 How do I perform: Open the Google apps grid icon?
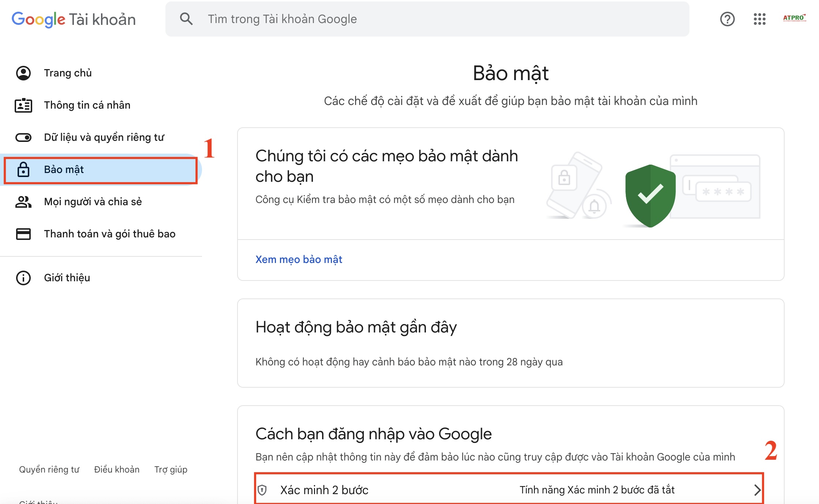pos(760,19)
